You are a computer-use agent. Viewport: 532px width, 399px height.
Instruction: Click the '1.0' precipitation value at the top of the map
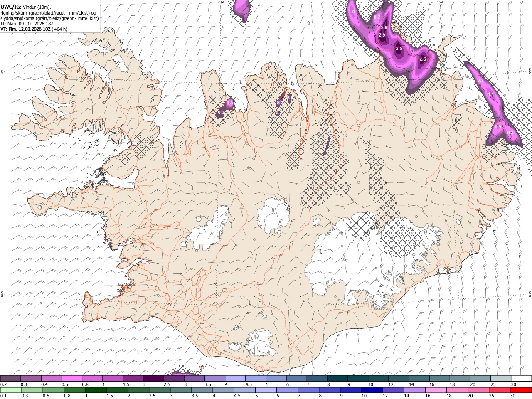coord(352,12)
